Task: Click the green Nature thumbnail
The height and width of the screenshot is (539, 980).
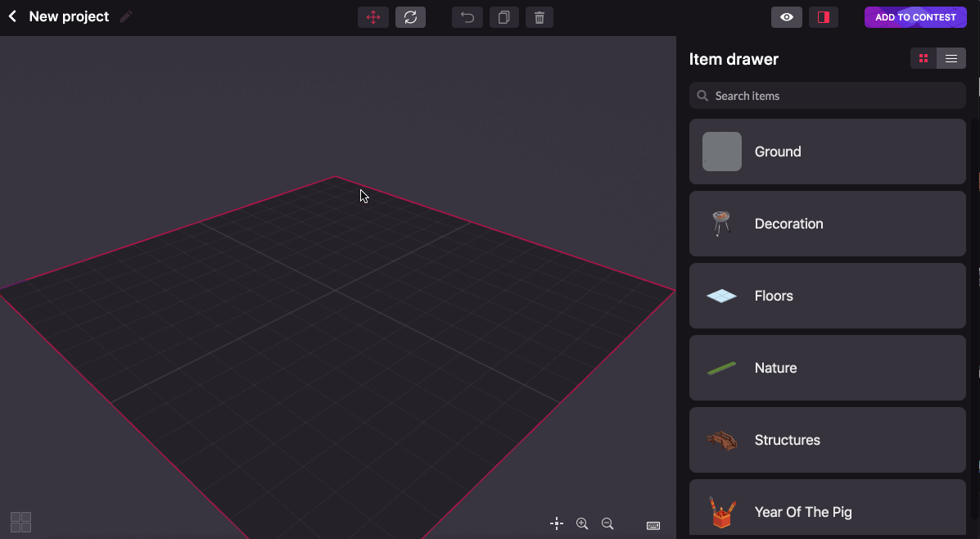Action: (x=722, y=369)
